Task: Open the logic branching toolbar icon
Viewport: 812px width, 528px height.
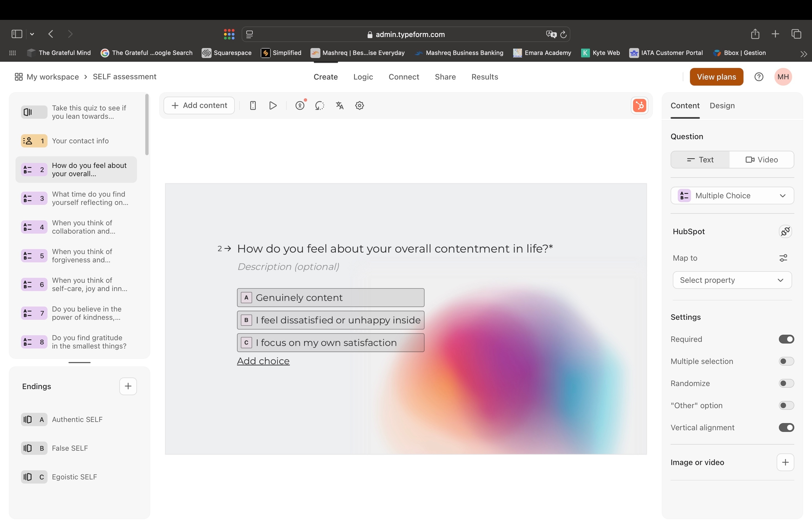Action: pyautogui.click(x=319, y=105)
